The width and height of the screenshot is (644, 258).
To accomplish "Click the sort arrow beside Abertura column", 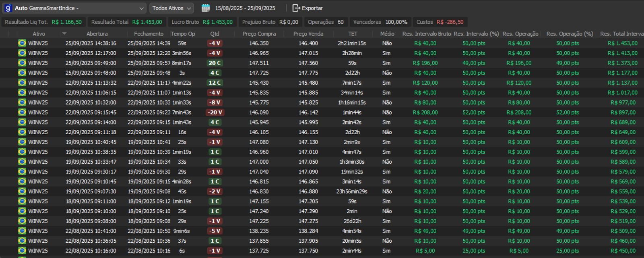I will tap(64, 34).
